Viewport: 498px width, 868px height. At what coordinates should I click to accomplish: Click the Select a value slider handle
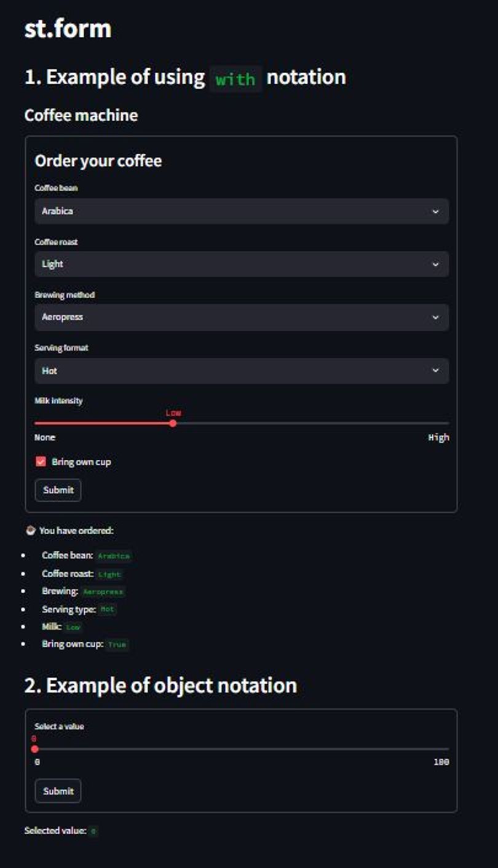pos(35,749)
